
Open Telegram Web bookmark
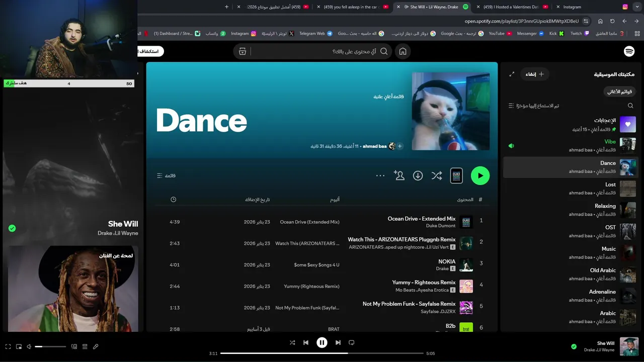316,33
